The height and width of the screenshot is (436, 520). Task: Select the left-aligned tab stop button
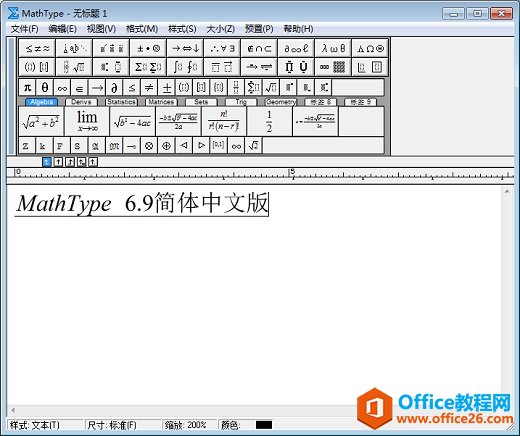(x=47, y=162)
